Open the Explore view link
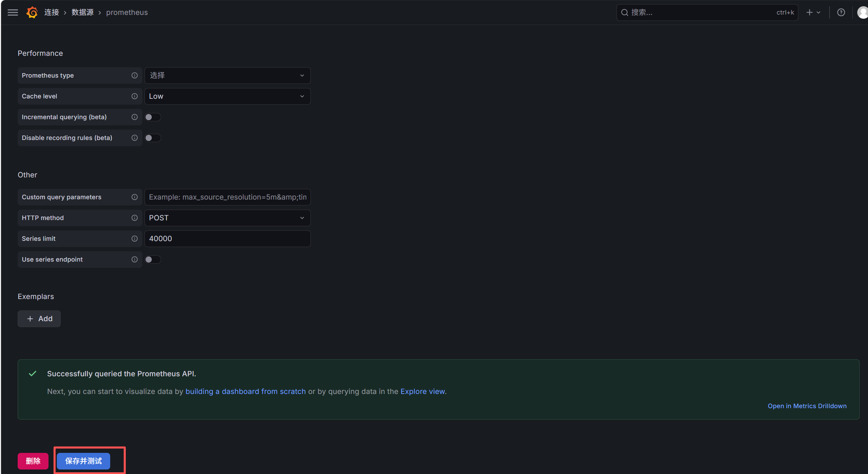The height and width of the screenshot is (474, 868). 423,392
